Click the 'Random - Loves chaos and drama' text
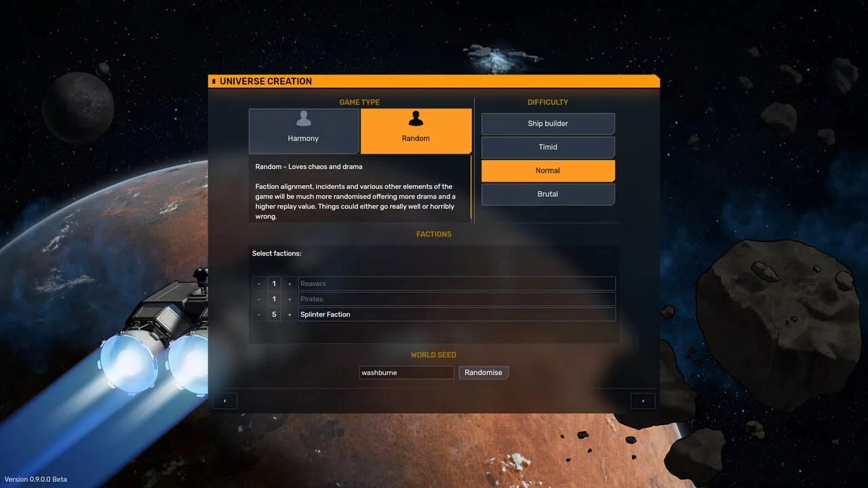 (x=309, y=167)
